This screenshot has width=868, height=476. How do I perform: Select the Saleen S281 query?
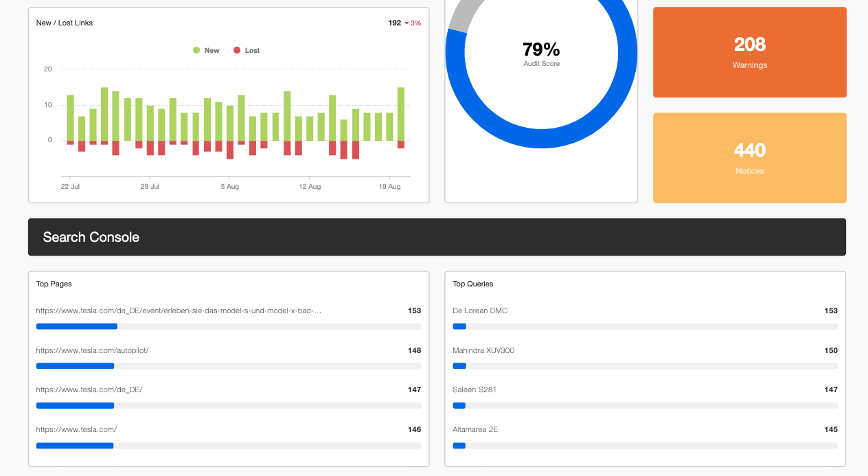(x=475, y=389)
